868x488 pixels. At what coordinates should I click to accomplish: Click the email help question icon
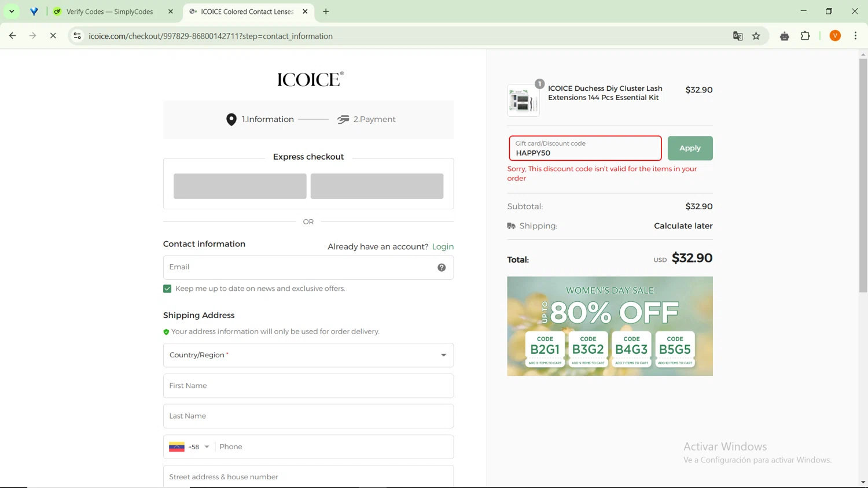tap(442, 267)
